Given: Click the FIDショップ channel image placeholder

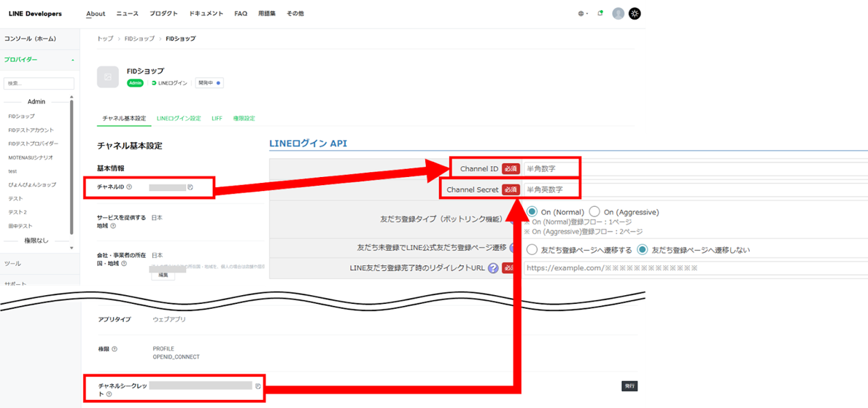Looking at the screenshot, I should coord(108,76).
